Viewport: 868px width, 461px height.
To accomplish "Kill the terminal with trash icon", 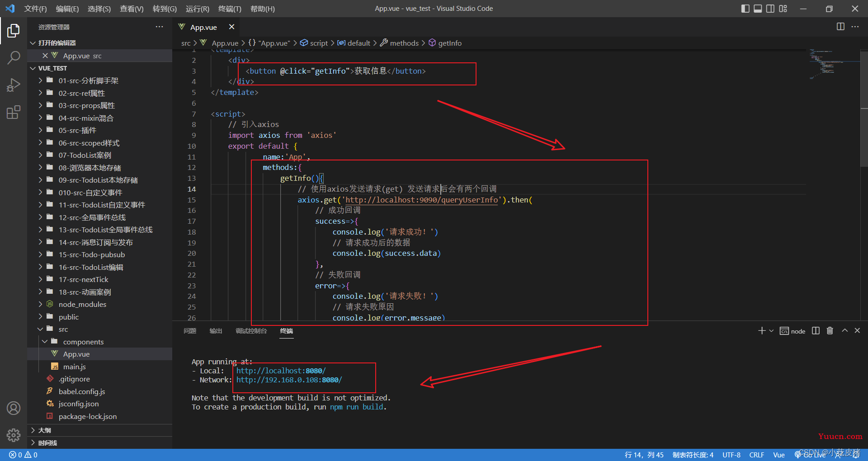I will coord(830,331).
